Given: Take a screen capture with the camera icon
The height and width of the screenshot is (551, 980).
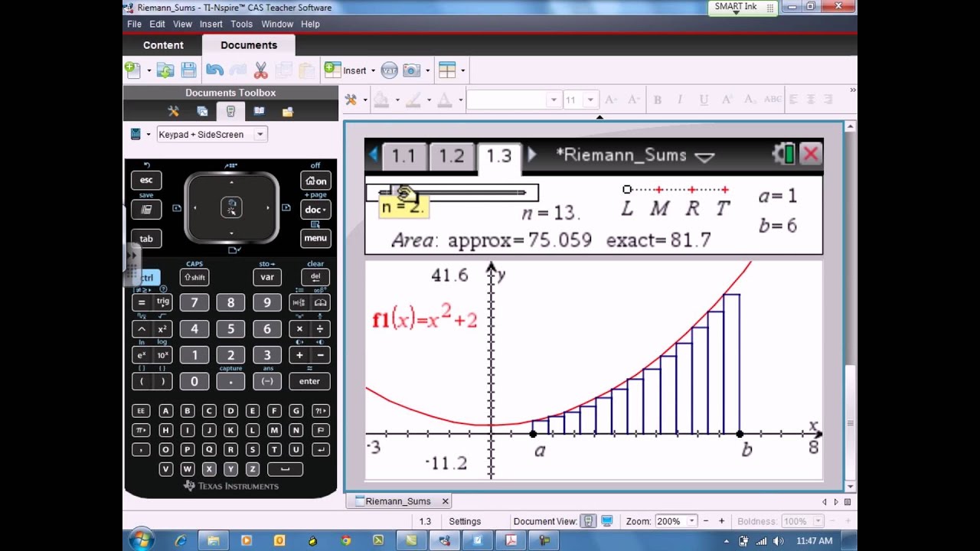Looking at the screenshot, I should coord(412,70).
